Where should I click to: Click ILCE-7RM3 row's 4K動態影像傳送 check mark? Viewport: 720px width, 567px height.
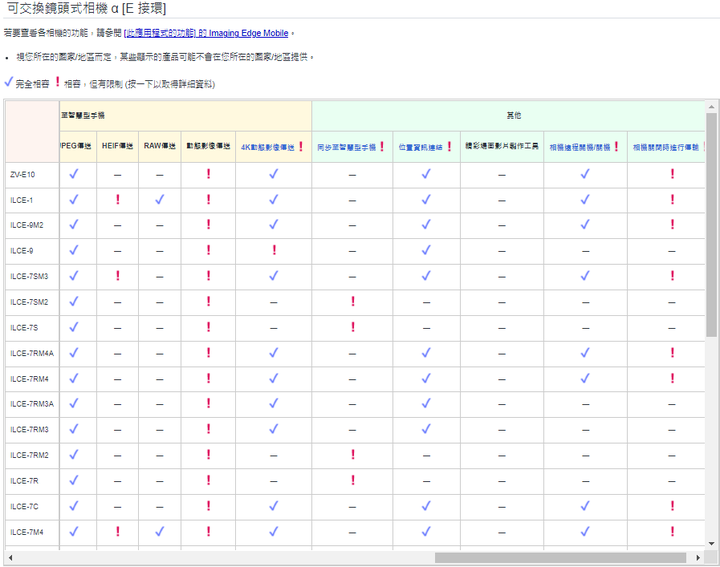[x=274, y=429]
